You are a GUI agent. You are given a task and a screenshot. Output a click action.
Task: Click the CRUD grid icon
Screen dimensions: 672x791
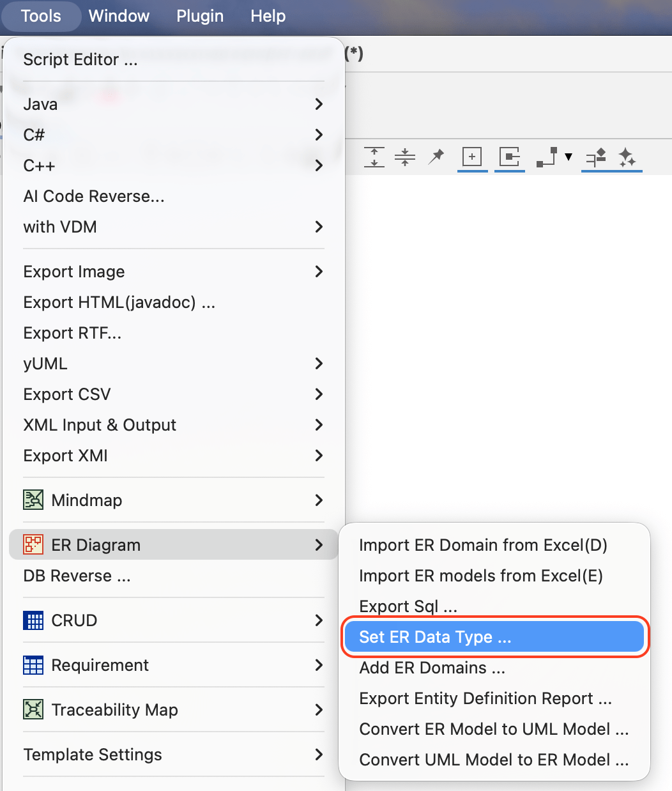point(33,620)
